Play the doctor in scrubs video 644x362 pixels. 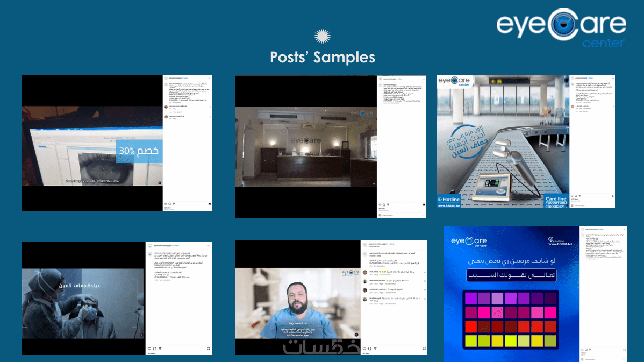tap(297, 303)
